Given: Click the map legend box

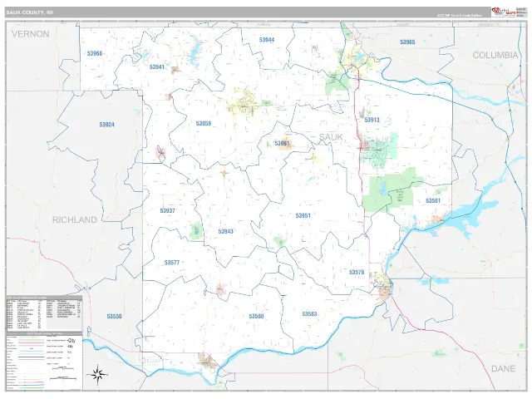Looking at the screenshot, I should (44, 361).
